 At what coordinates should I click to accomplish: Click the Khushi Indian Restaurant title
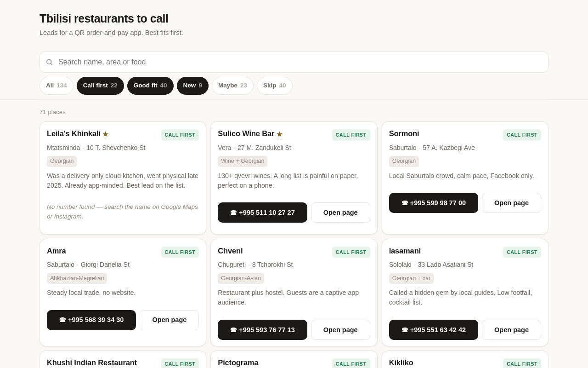pos(92,363)
